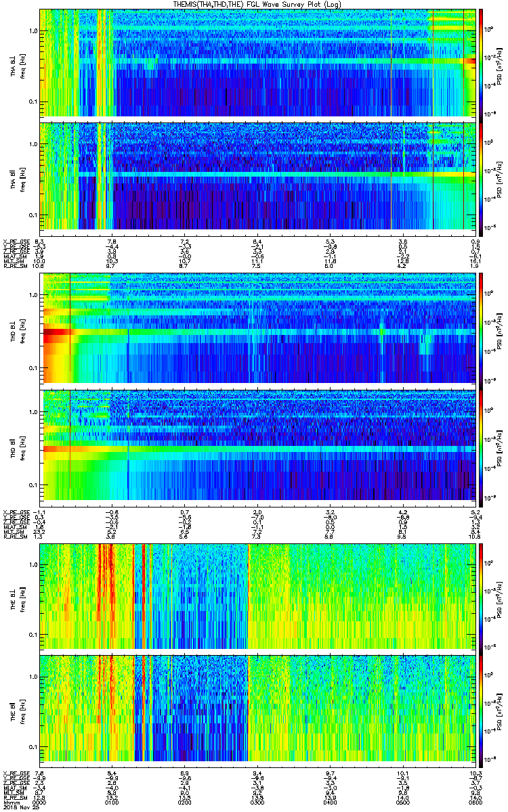Click the 0.1 frequency tick on THD B‖
Viewport: 508px width, 812px height.
click(33, 484)
